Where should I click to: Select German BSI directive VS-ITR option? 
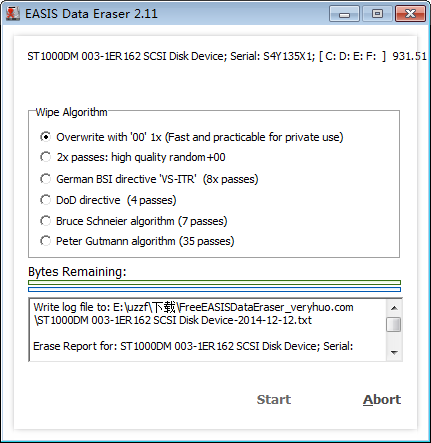point(149,179)
